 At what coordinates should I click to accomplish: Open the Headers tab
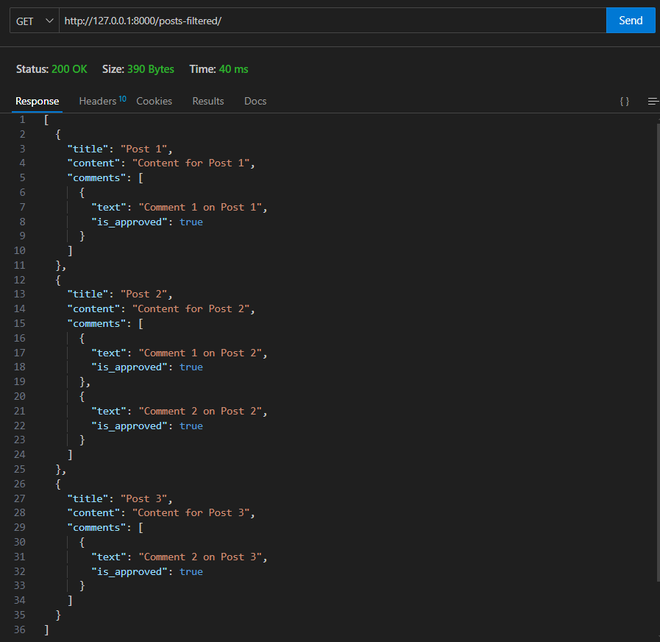tap(98, 101)
